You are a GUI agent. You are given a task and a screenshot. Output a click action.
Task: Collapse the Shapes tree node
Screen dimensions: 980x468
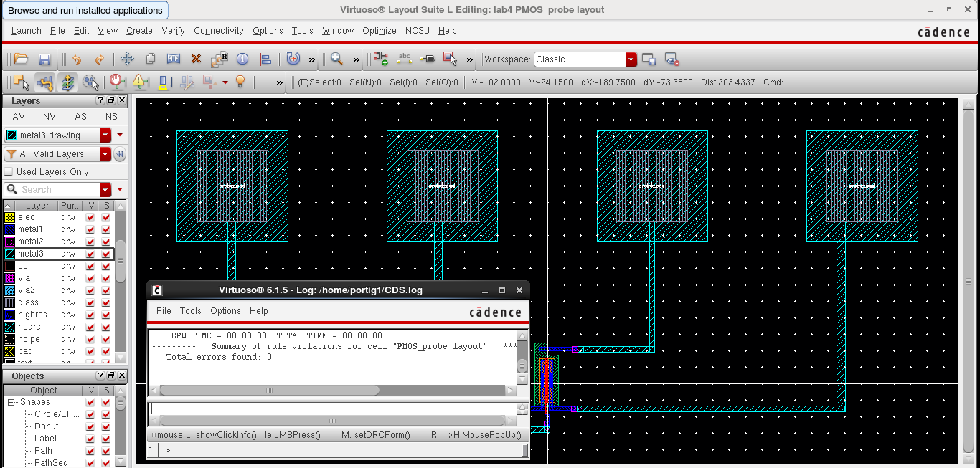click(x=11, y=402)
